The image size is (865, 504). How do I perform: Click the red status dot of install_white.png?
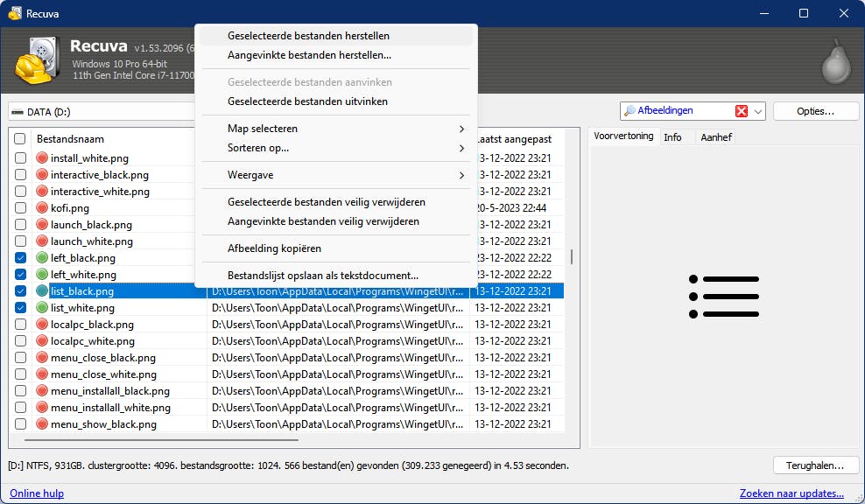point(42,157)
